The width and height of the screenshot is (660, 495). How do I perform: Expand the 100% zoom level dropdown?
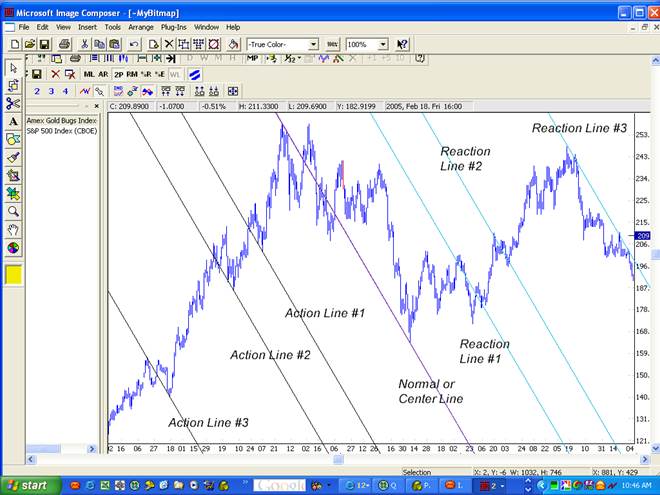[383, 44]
